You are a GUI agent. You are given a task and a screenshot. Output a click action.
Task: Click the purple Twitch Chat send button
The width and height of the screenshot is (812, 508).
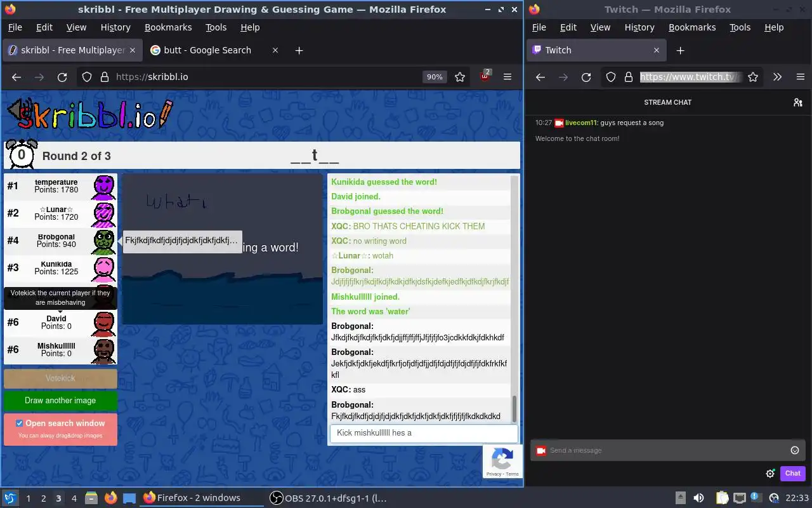tap(792, 473)
